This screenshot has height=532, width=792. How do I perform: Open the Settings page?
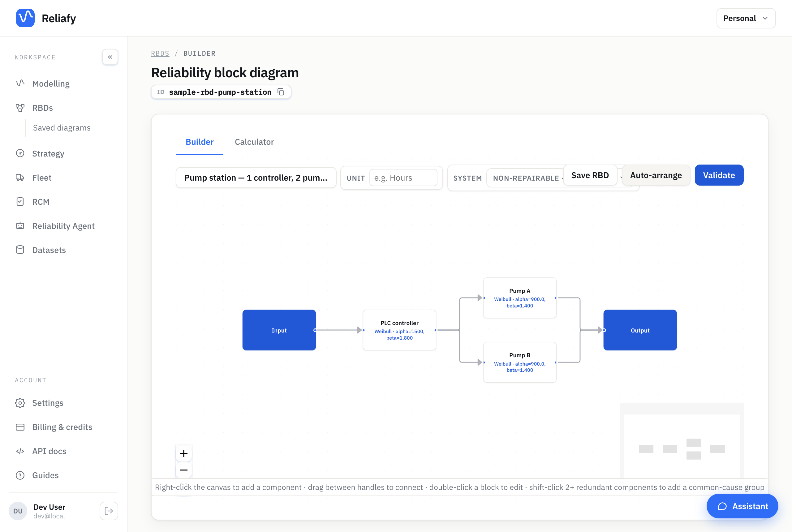[x=48, y=403]
